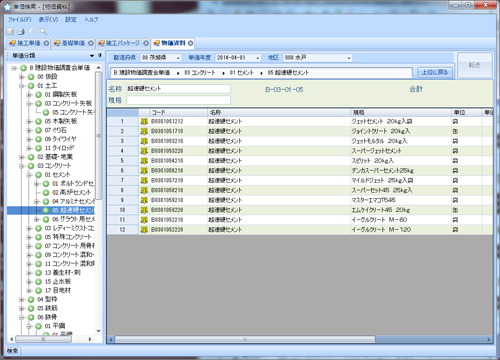Expand the 04 型枠 tree node
Screen dimensions: 500x360
(x=22, y=300)
